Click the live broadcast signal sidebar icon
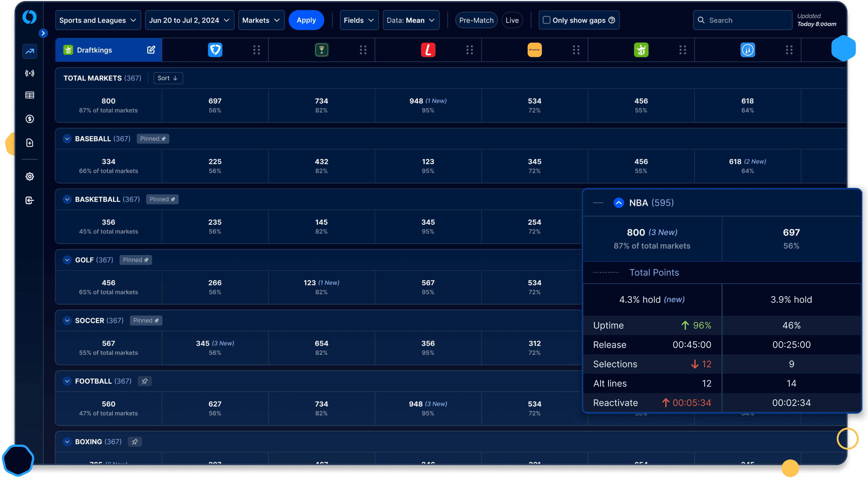Viewport: 868px width, 478px height. pos(30,73)
